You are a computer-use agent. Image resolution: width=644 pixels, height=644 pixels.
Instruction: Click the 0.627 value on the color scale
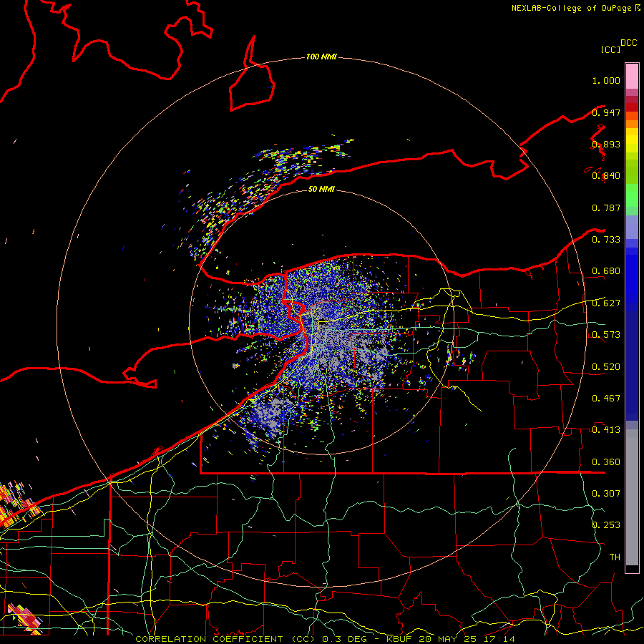point(606,303)
